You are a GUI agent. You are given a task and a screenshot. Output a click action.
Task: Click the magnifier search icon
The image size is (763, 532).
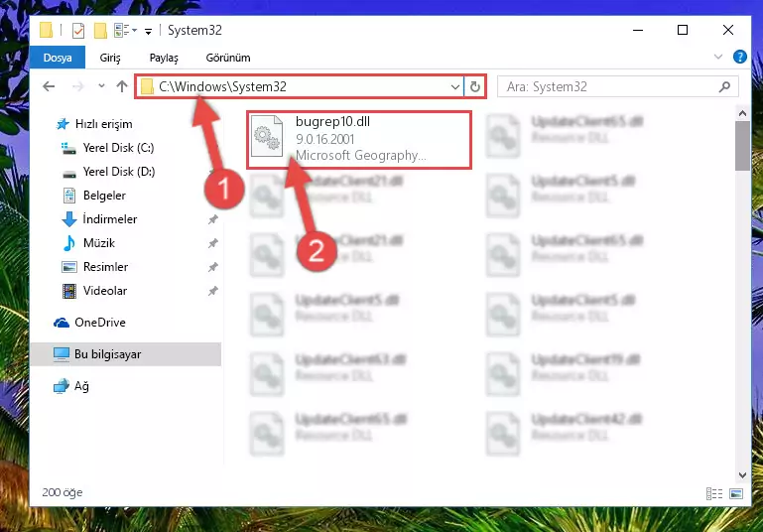click(724, 86)
